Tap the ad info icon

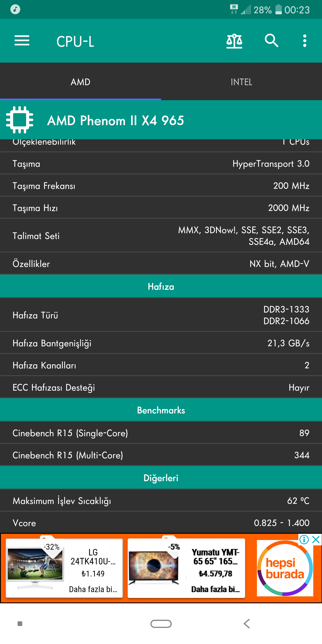pyautogui.click(x=304, y=540)
